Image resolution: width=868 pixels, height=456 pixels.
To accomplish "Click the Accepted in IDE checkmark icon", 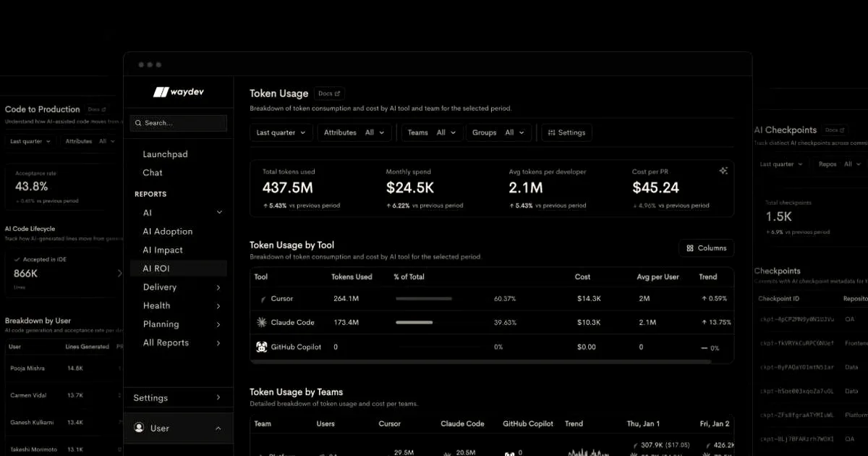I will pos(18,259).
